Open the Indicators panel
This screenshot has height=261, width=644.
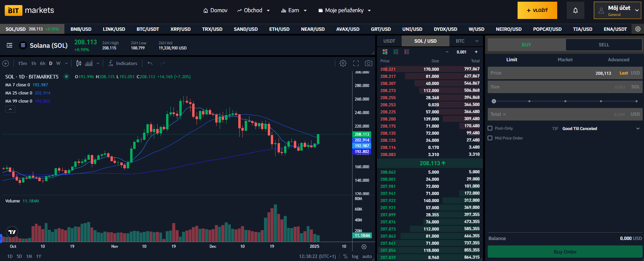coord(123,63)
